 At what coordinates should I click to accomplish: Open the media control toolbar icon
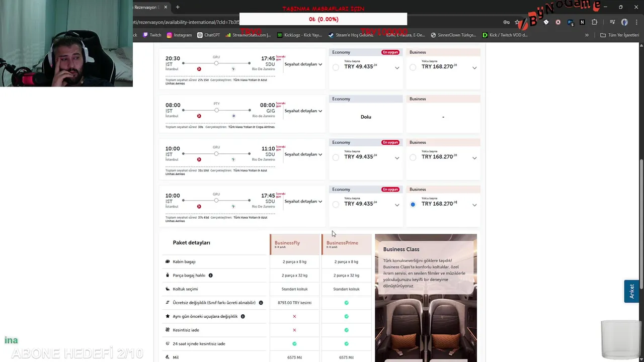612,22
